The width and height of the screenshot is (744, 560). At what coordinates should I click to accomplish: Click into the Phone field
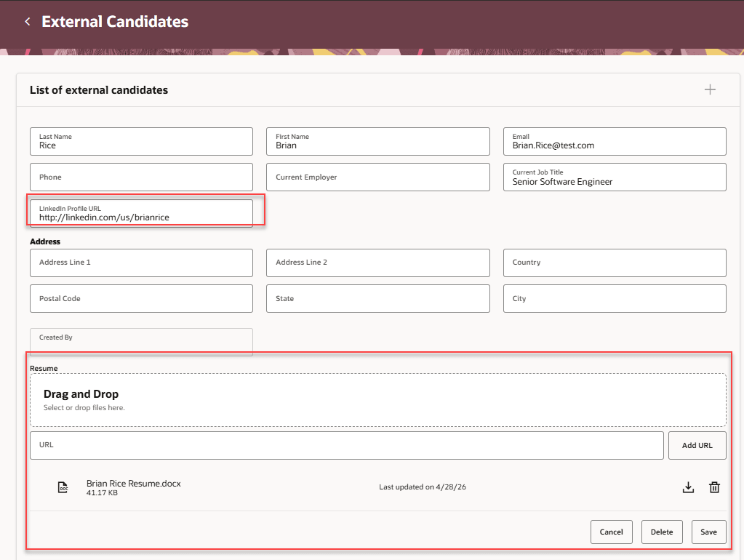click(141, 177)
